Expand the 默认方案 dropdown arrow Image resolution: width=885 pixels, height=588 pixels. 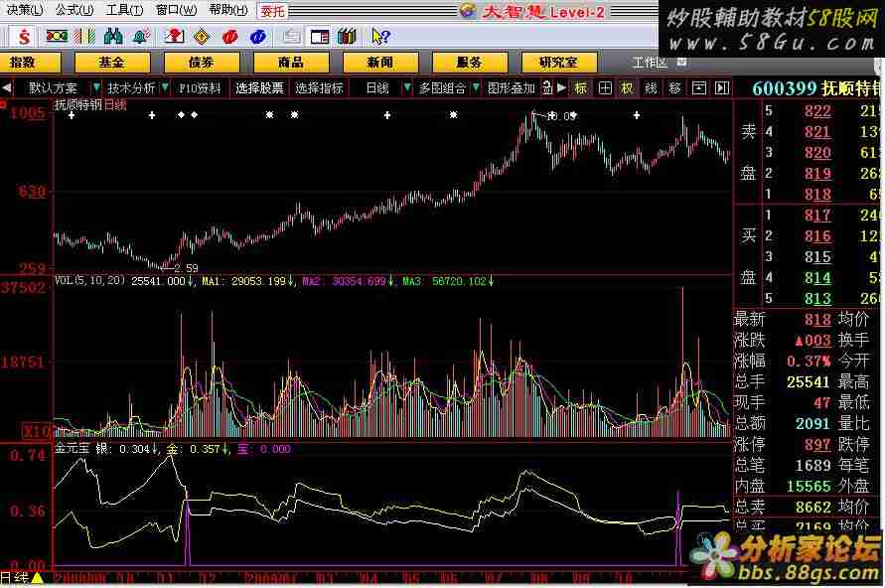(96, 87)
